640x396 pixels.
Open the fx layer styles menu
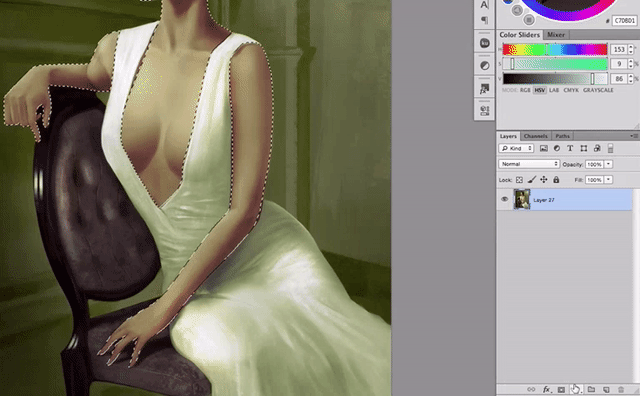point(547,390)
